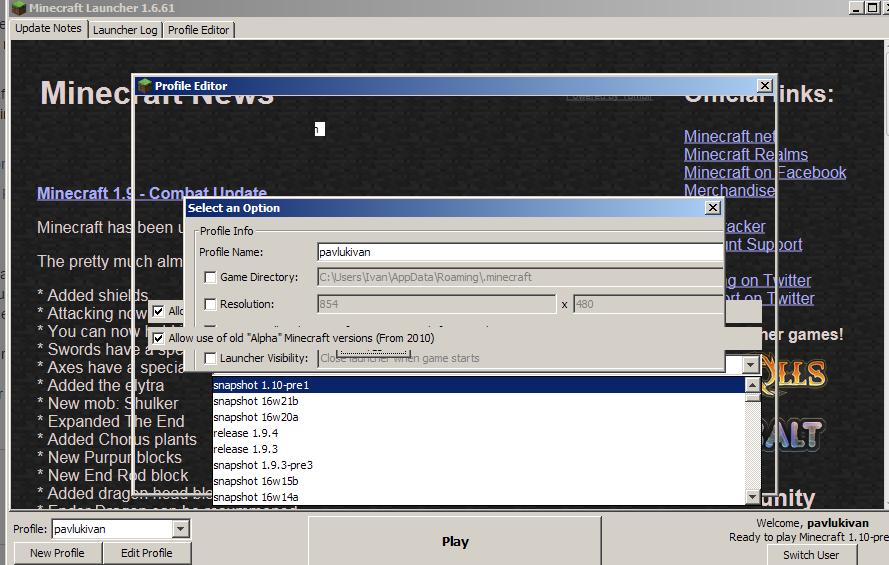Select snapshot 16w15b from version list

(x=479, y=481)
